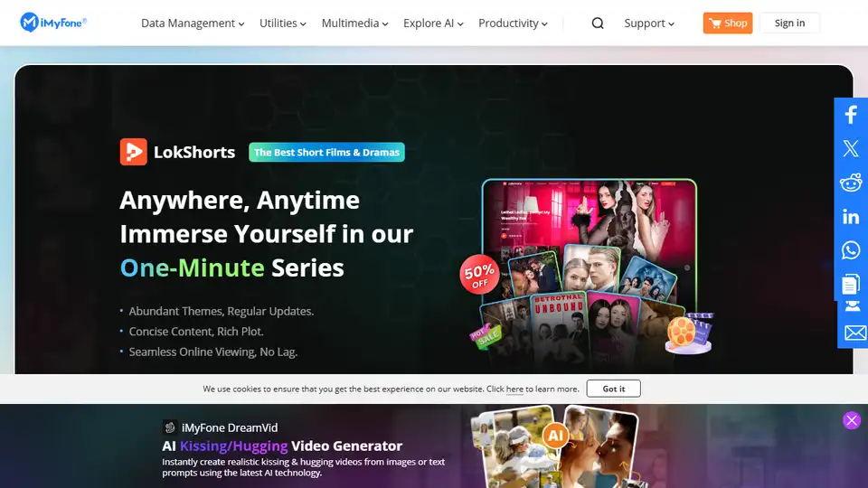Click the envelope email icon
This screenshot has height=488, width=868.
(x=855, y=333)
